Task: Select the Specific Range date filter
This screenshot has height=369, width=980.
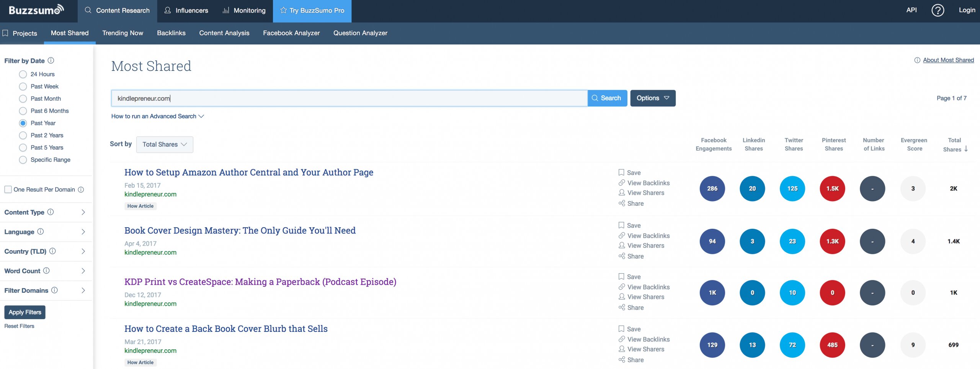Action: pyautogui.click(x=23, y=160)
